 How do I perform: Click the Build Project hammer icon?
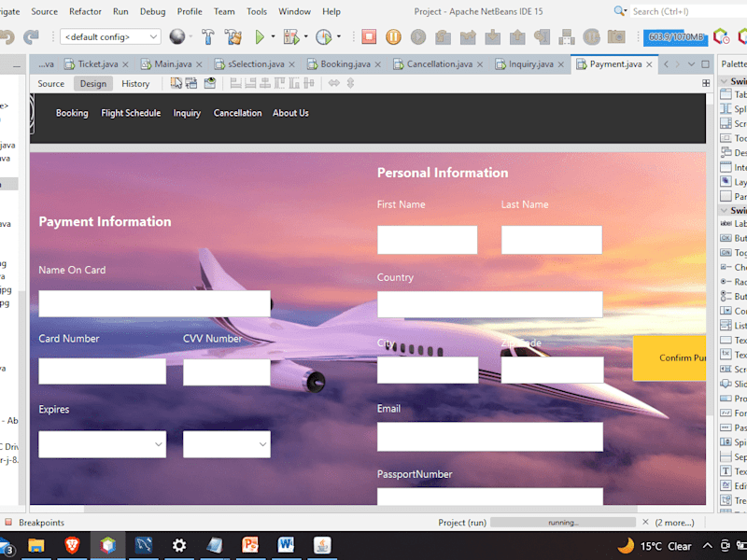pyautogui.click(x=207, y=36)
